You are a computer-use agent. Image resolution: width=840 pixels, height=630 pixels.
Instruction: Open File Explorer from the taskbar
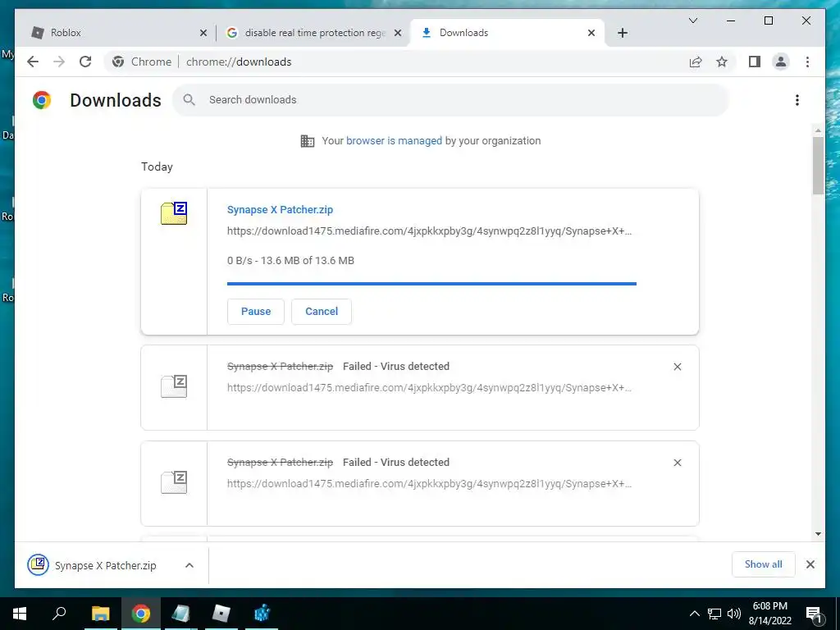[x=100, y=614]
